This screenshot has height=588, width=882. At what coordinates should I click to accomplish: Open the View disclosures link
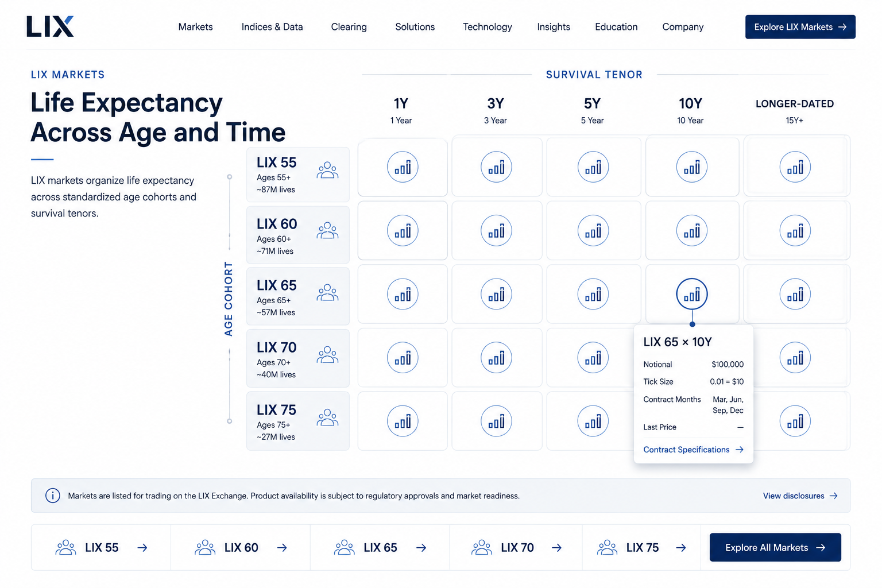pyautogui.click(x=800, y=496)
